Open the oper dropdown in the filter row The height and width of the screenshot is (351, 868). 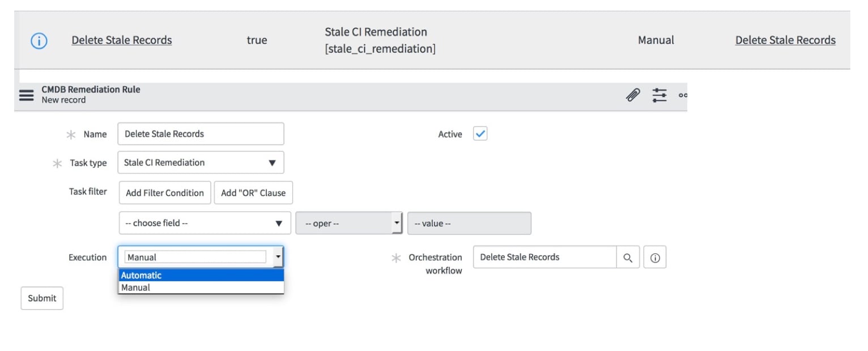[348, 223]
